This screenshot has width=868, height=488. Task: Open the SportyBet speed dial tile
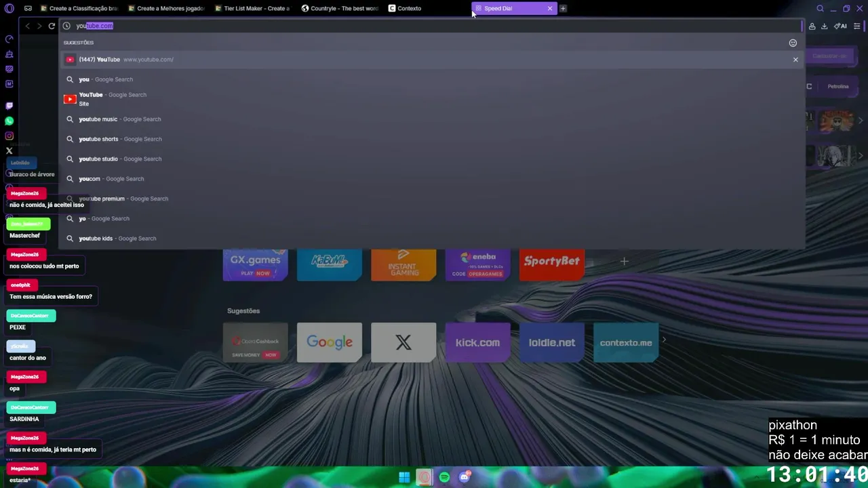[552, 264]
